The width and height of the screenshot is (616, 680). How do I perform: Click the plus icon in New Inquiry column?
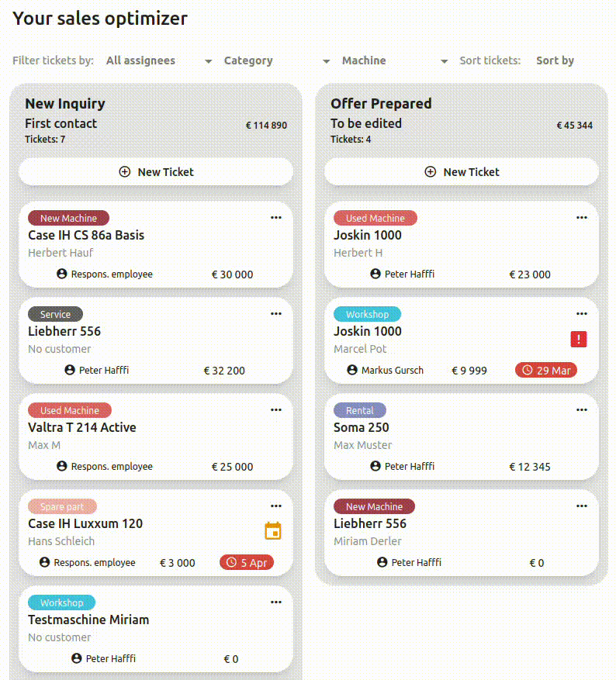125,172
